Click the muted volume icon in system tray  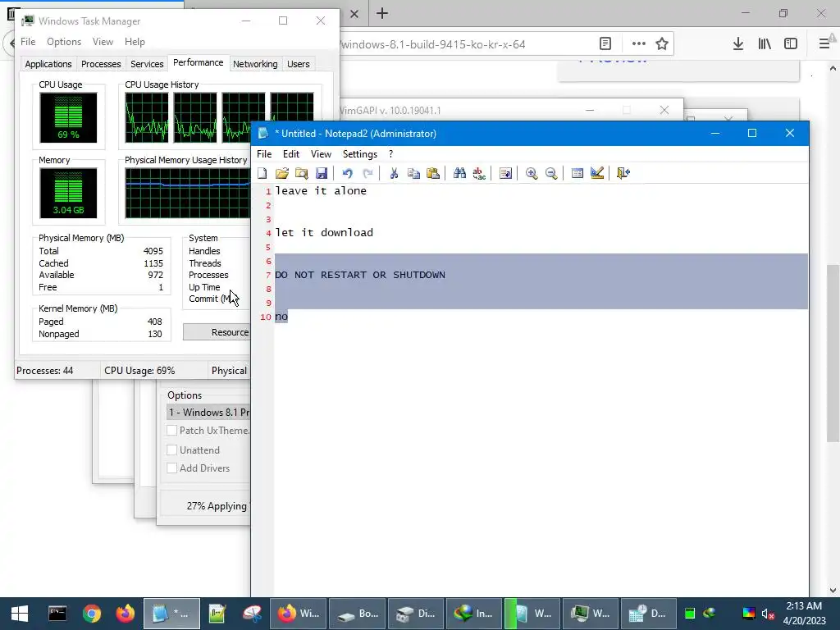[x=768, y=614]
